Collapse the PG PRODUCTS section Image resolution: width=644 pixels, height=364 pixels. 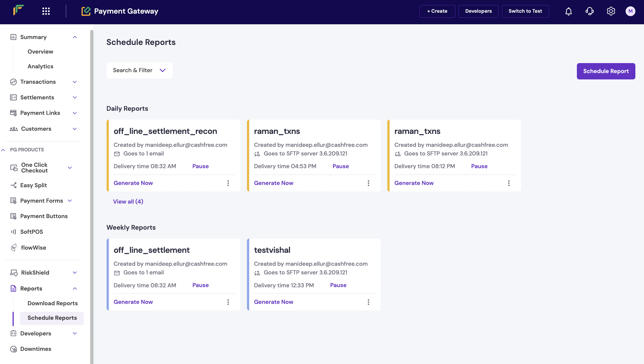(x=3, y=150)
